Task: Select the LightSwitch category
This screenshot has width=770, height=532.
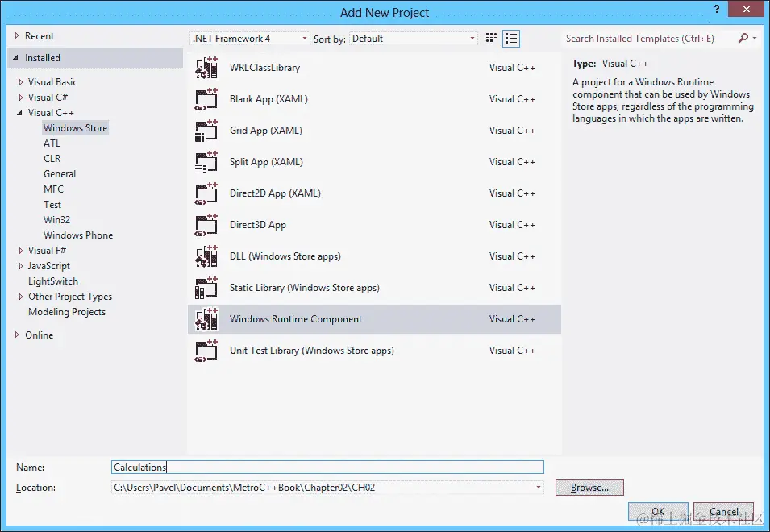Action: click(53, 281)
